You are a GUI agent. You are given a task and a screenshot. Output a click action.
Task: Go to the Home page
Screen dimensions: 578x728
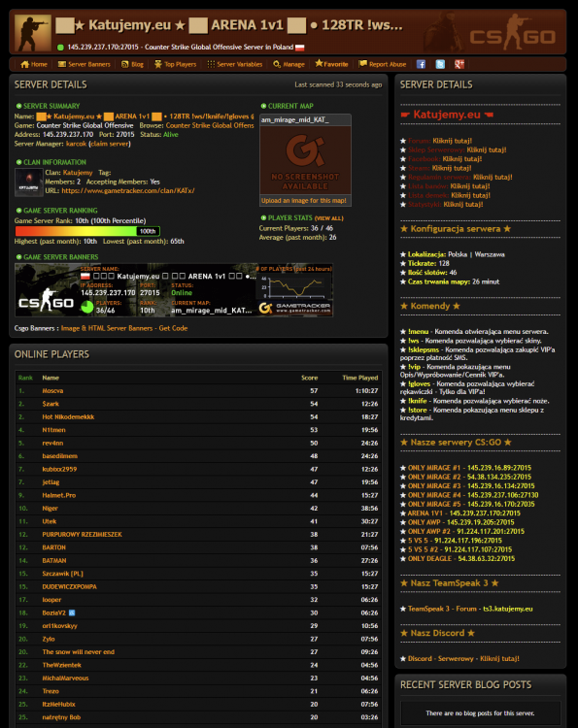(x=34, y=64)
